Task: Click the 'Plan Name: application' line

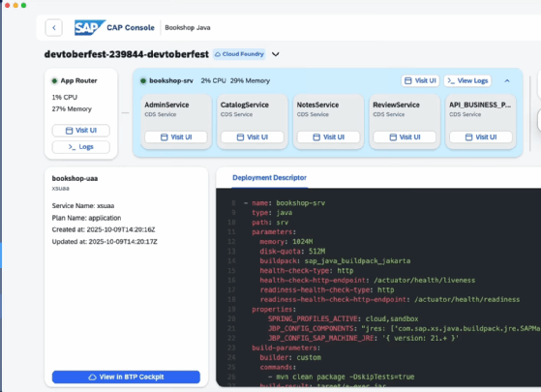Action: pyautogui.click(x=86, y=218)
